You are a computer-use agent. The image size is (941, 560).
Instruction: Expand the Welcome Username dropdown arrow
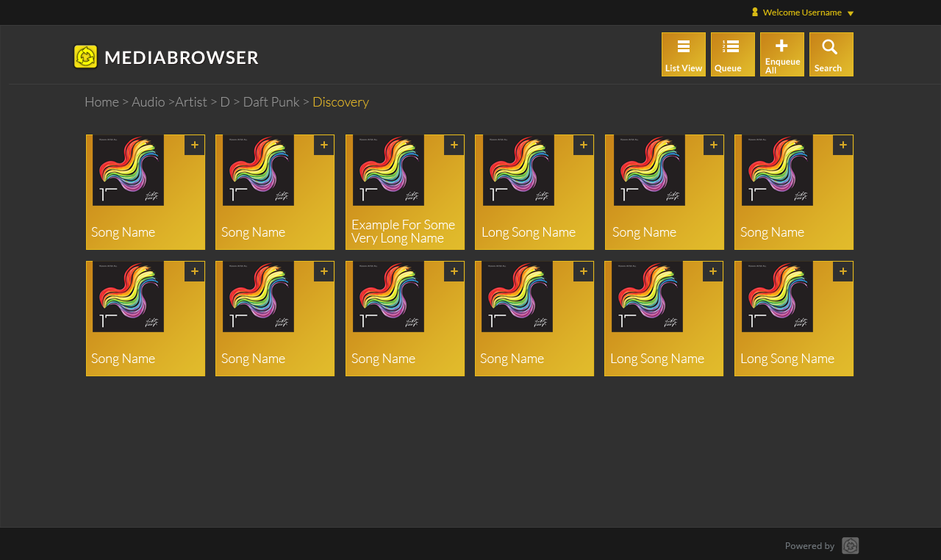coord(851,13)
